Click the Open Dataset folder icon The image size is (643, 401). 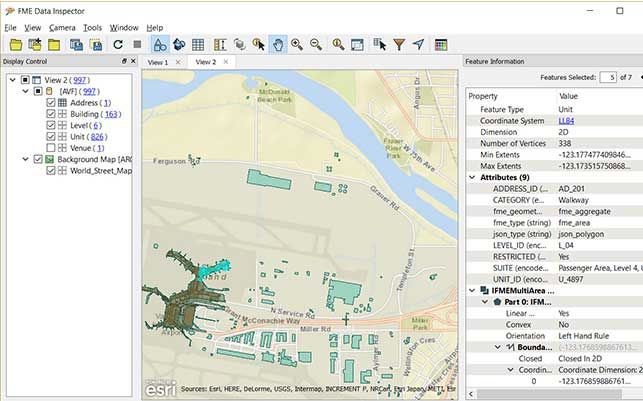pos(16,44)
